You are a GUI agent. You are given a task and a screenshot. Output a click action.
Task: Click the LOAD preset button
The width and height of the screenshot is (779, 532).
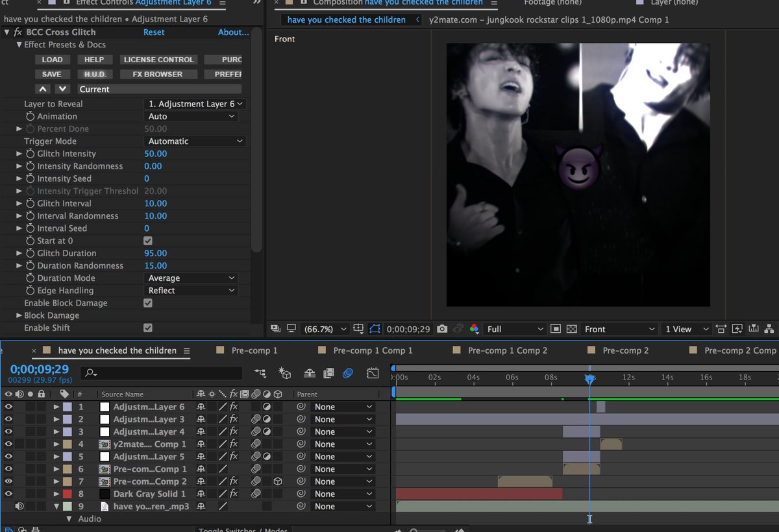point(53,60)
